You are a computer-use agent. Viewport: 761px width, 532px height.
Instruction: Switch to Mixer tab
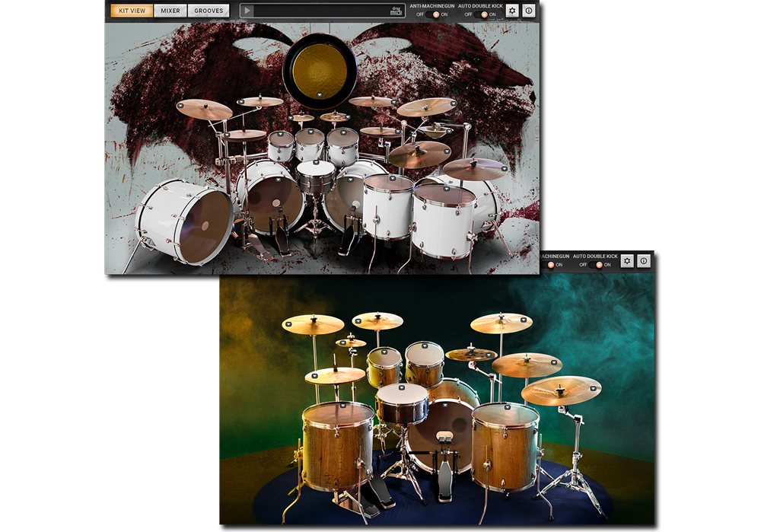click(170, 11)
